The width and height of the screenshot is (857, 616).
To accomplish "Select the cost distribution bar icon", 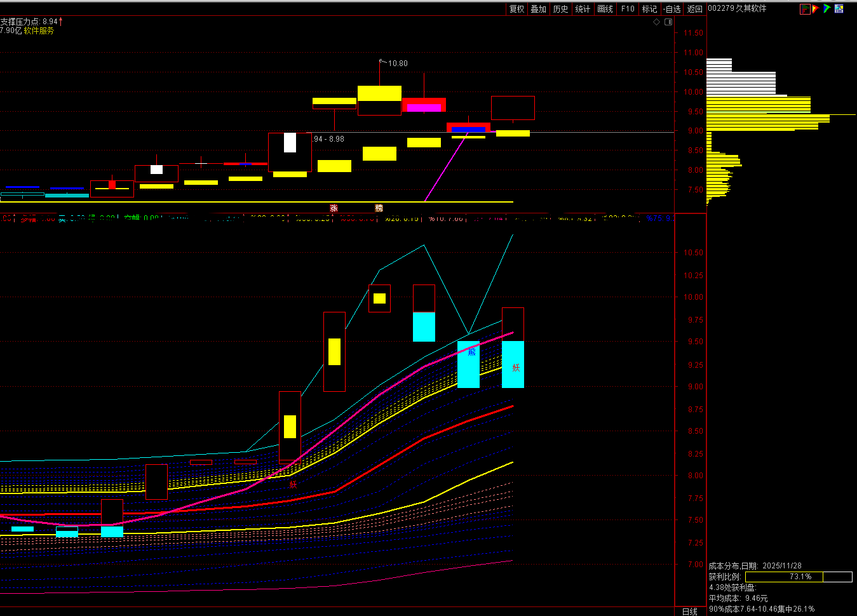I will [805, 9].
